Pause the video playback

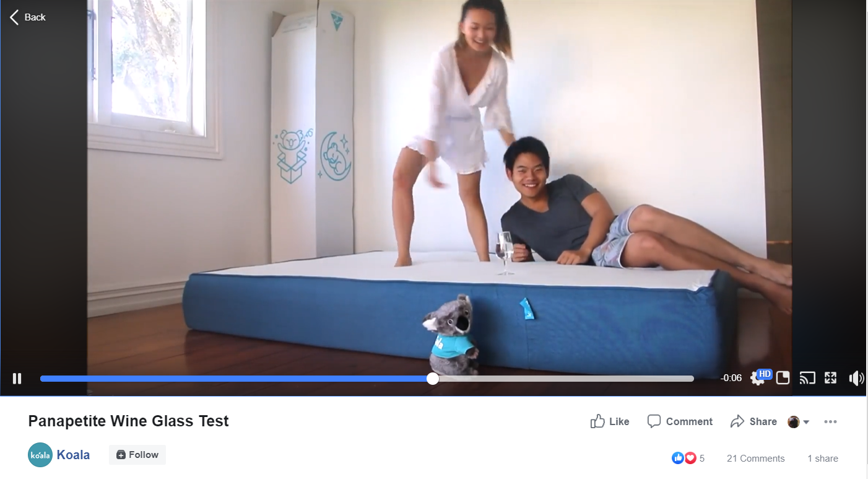pyautogui.click(x=17, y=378)
